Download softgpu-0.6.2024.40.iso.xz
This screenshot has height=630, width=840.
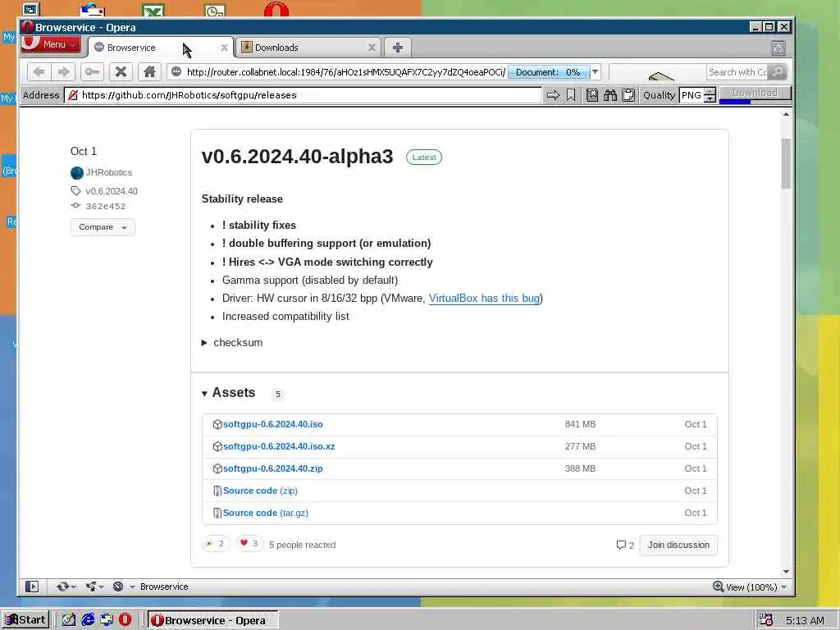[x=279, y=446]
